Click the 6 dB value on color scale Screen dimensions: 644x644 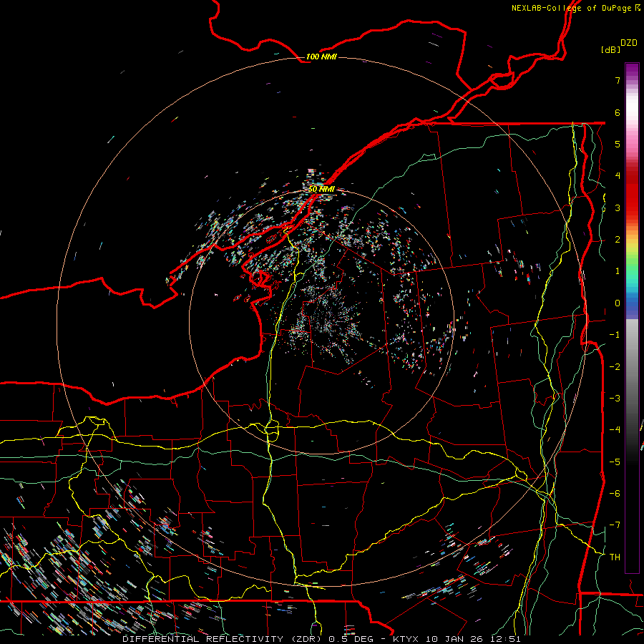pos(618,112)
